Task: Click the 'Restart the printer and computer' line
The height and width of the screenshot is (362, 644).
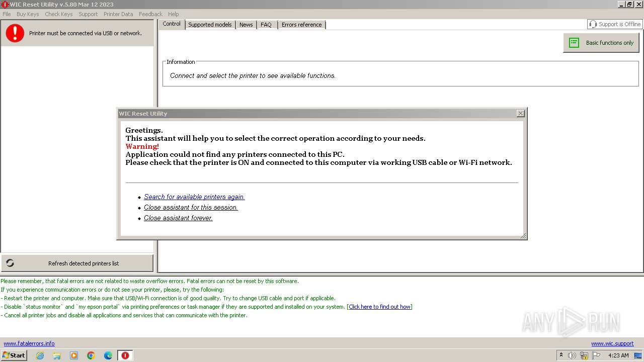Action: point(168,298)
